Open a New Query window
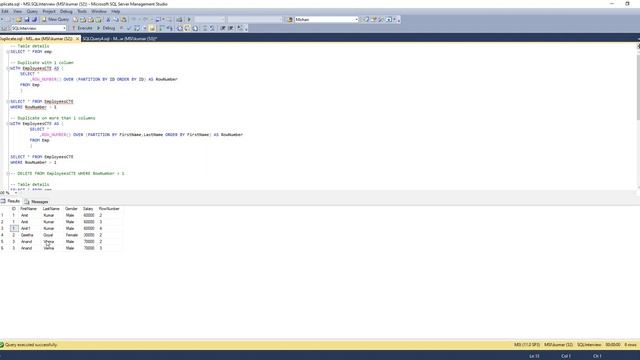Viewport: 640px width, 360px height. click(56, 20)
